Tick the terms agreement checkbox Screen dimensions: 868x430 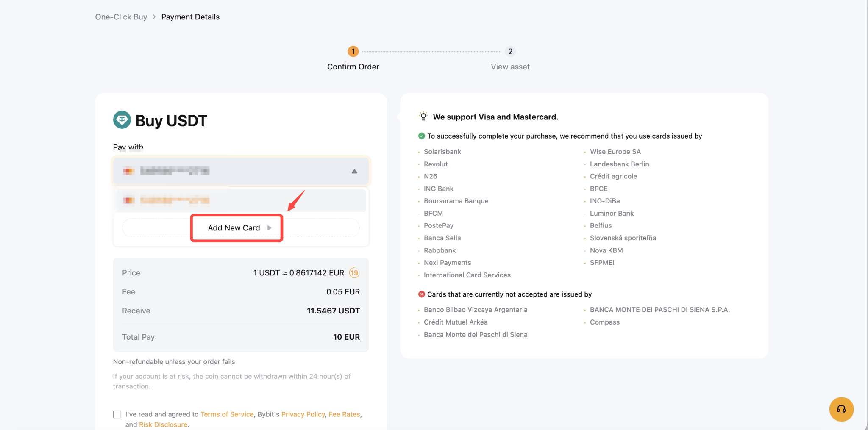[x=117, y=414]
